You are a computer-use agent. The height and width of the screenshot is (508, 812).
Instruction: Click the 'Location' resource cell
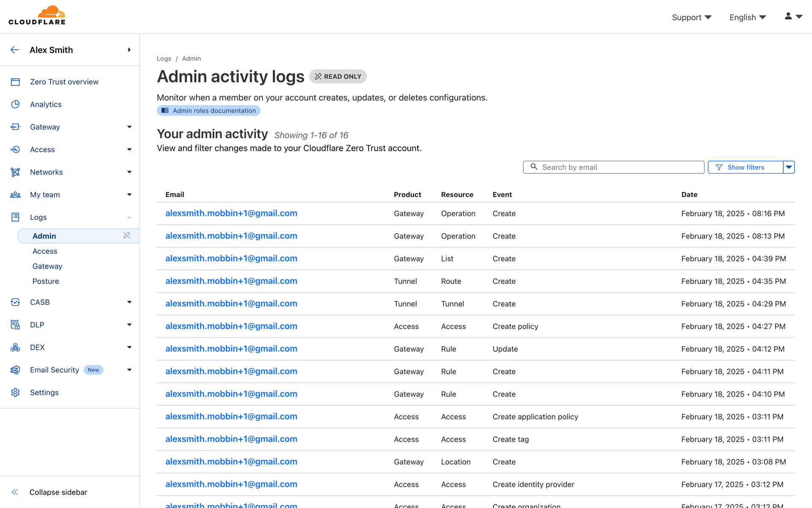(456, 462)
